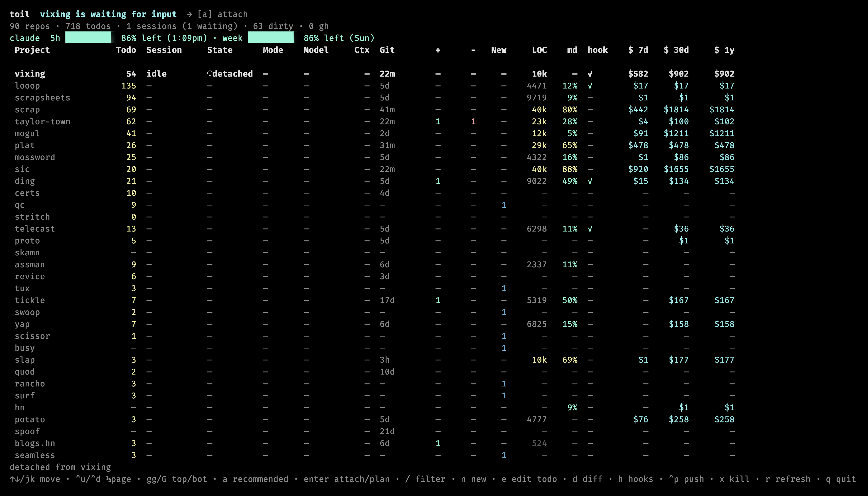
Task: Click the '$76' 7d cost for potato
Action: click(641, 420)
